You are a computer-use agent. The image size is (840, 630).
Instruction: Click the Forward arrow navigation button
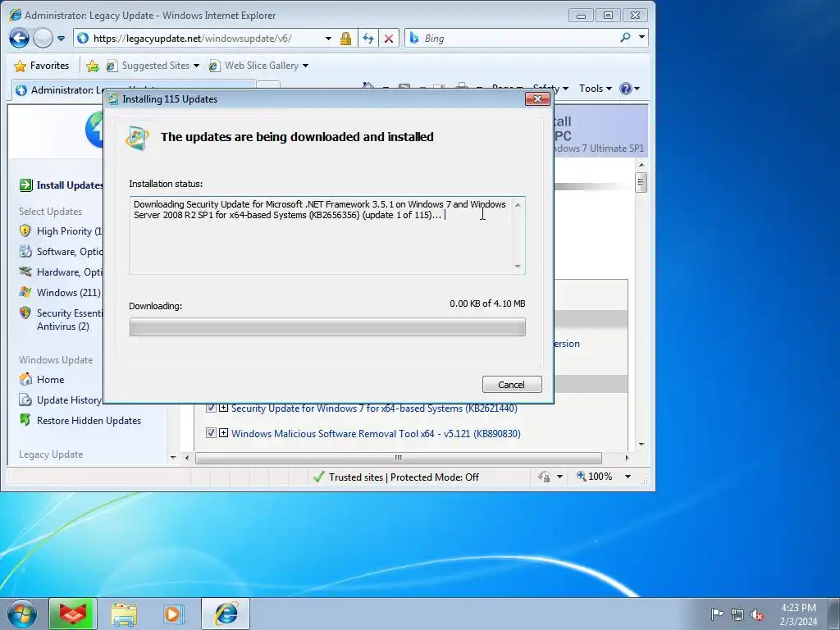point(43,38)
